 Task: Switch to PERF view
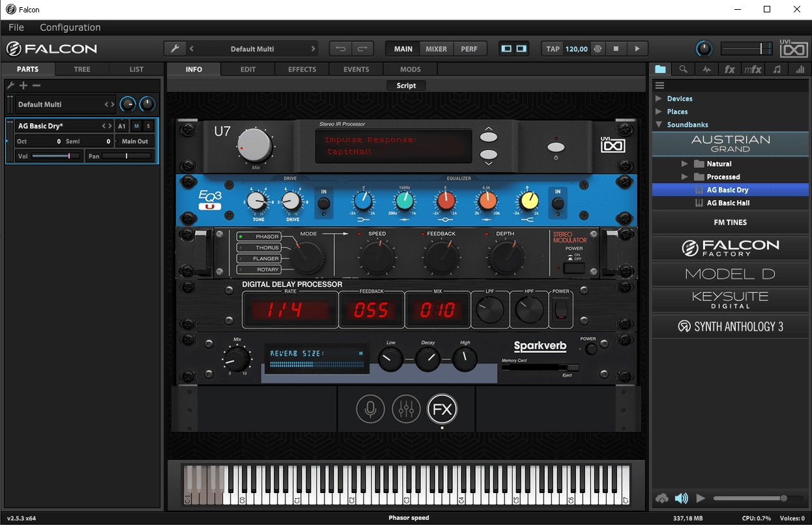pos(469,49)
